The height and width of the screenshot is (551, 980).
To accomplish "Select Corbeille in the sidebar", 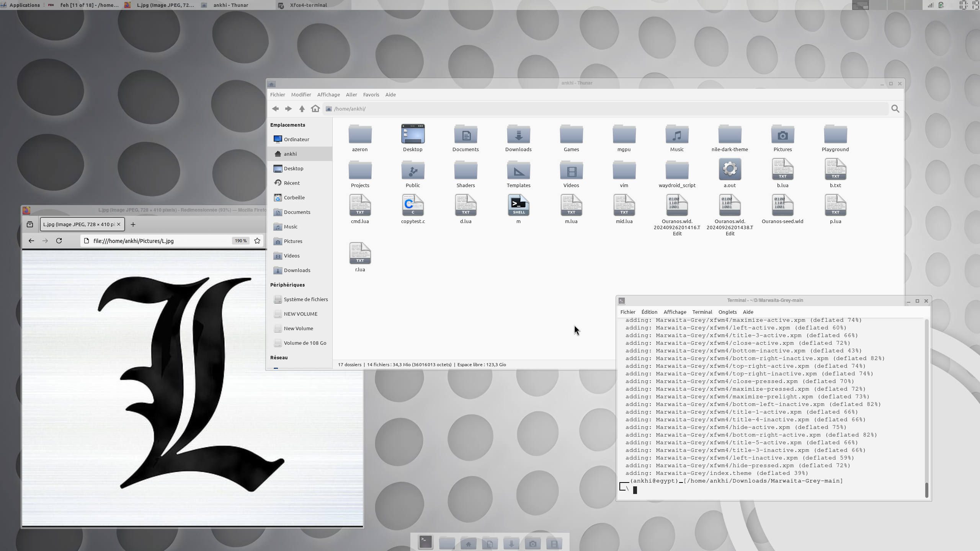I will click(x=294, y=197).
